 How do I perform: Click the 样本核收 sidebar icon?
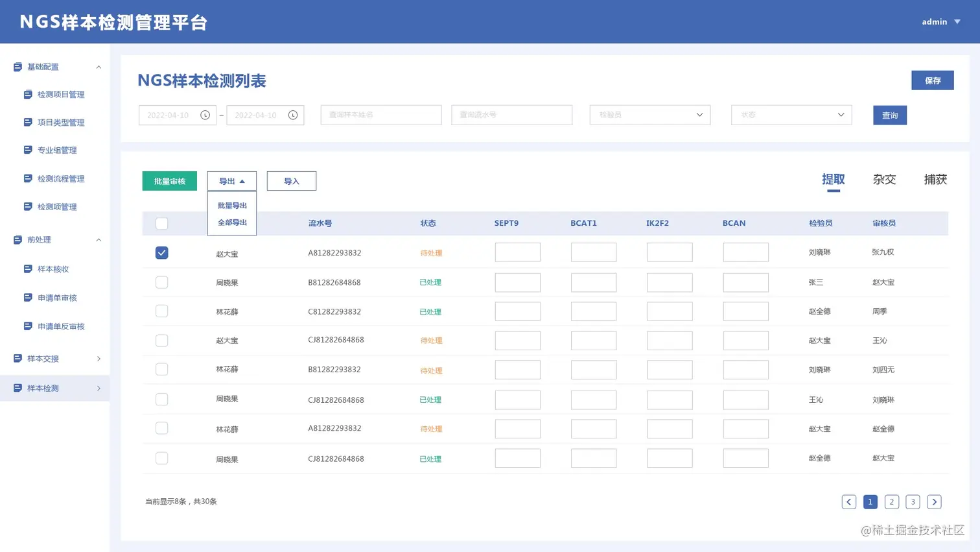(28, 269)
